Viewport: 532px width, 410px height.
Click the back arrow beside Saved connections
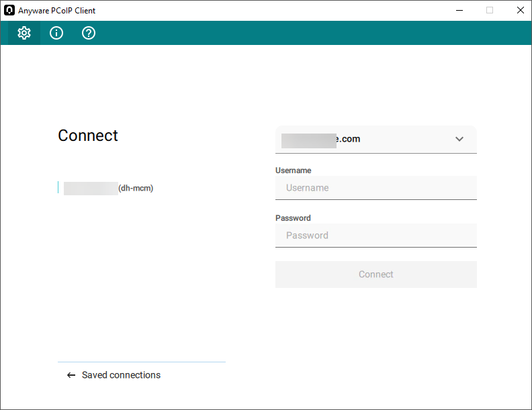tap(71, 375)
